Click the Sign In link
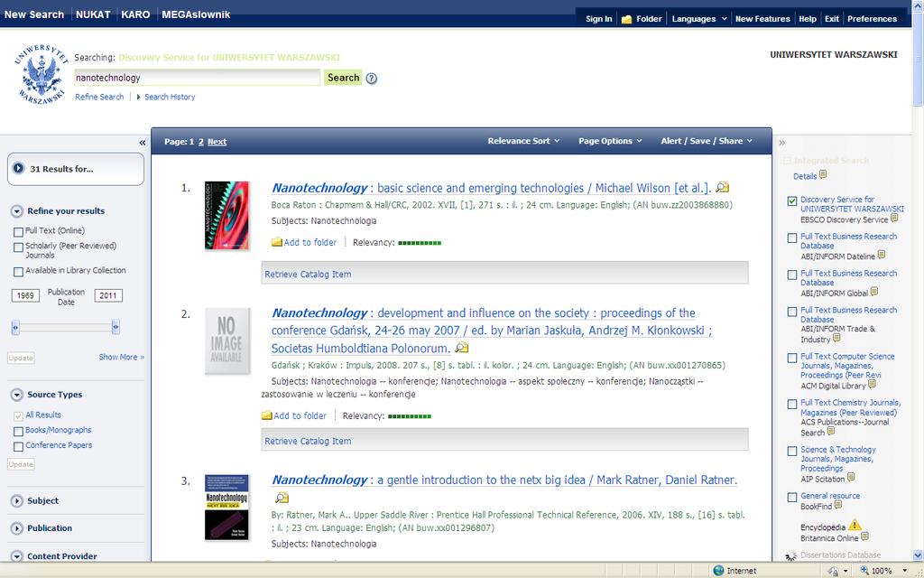Viewport: 924px width, 578px height. 599,19
